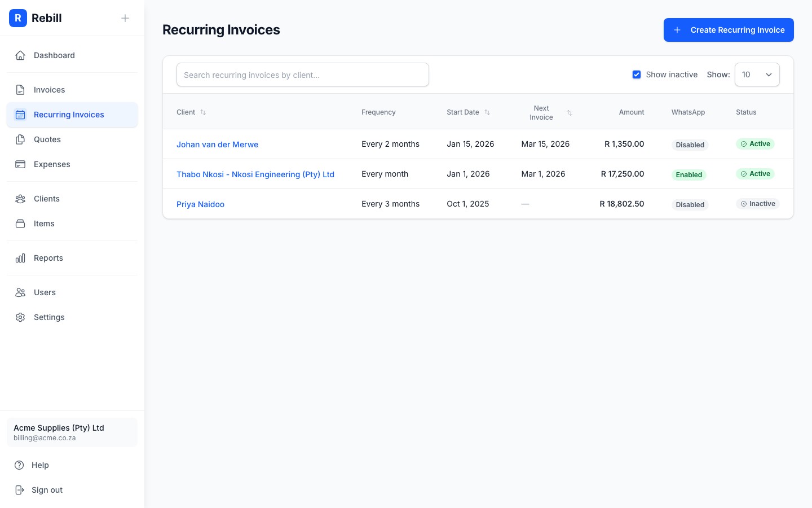Click the Recurring Invoices calendar icon

click(20, 115)
